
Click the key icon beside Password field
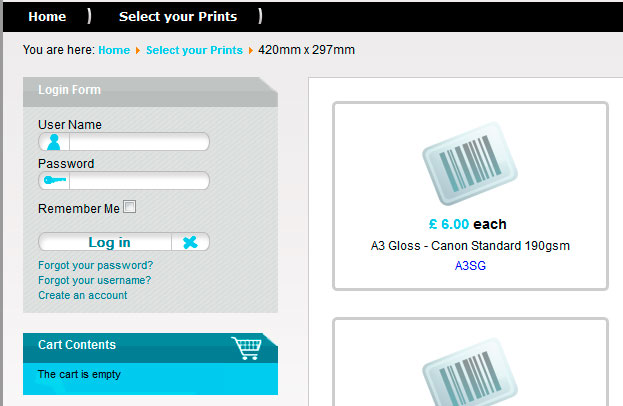[55, 180]
